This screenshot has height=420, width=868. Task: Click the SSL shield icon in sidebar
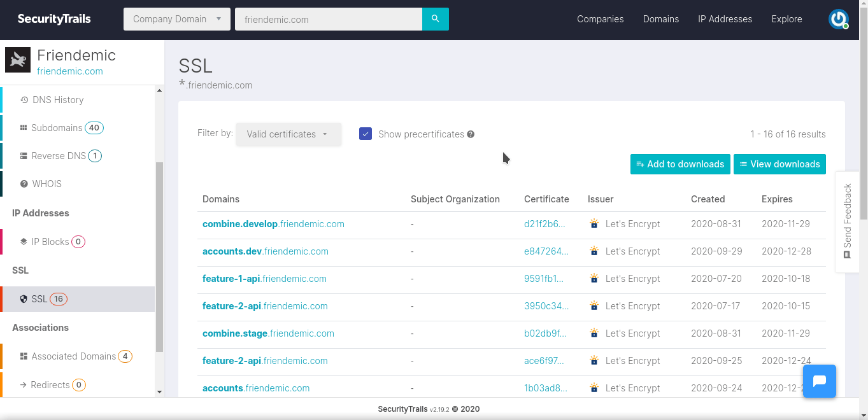[x=24, y=299]
